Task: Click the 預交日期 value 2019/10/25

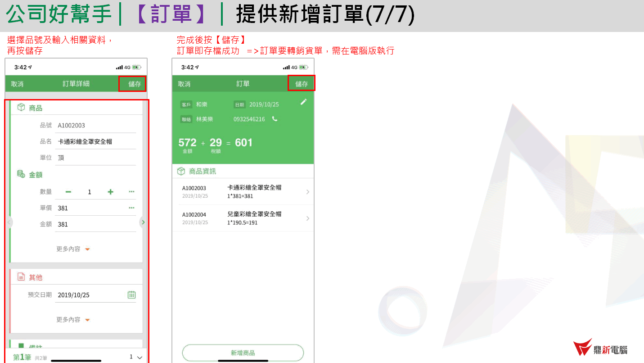Action: [74, 295]
